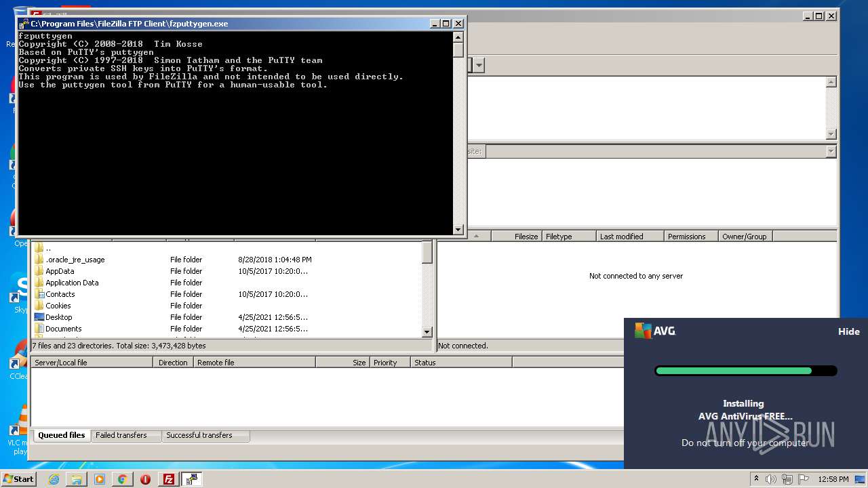The width and height of the screenshot is (868, 488).
Task: Select the Contacts folder icon
Action: (39, 294)
